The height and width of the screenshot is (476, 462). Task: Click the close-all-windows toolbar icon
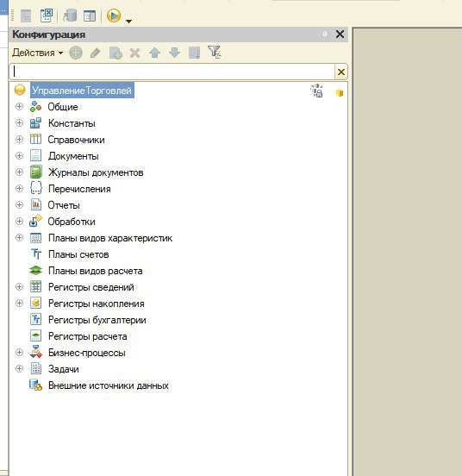pos(47,16)
